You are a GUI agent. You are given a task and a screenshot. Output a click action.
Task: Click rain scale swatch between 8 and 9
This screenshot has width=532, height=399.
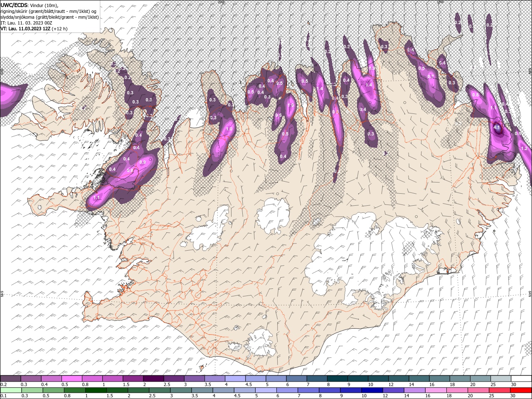click(x=330, y=390)
